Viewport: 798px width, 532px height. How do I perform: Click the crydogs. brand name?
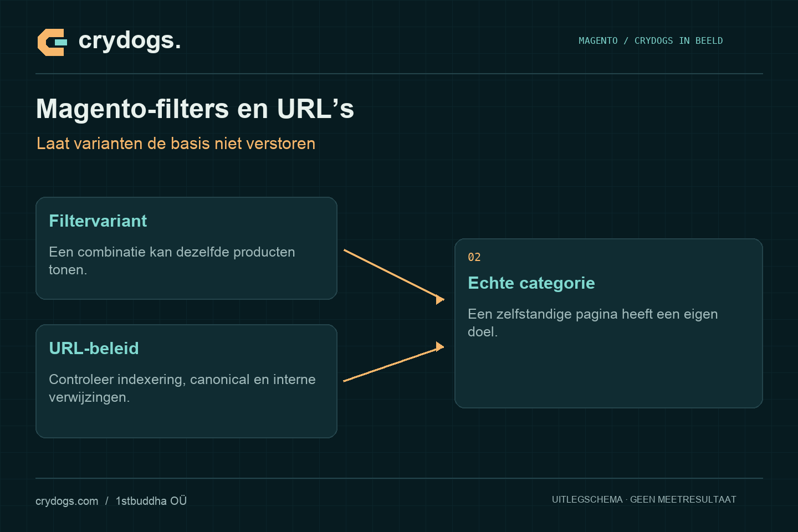(x=130, y=40)
